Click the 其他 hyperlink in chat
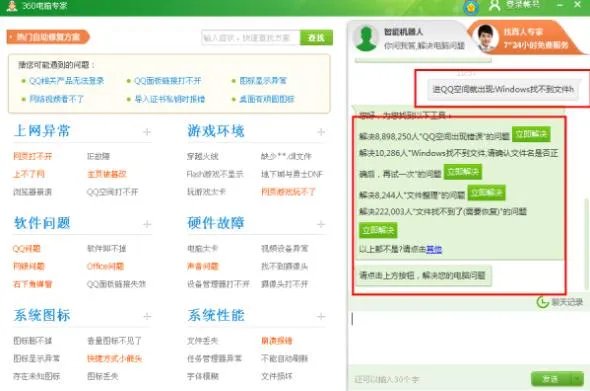This screenshot has height=391, width=590. point(433,249)
